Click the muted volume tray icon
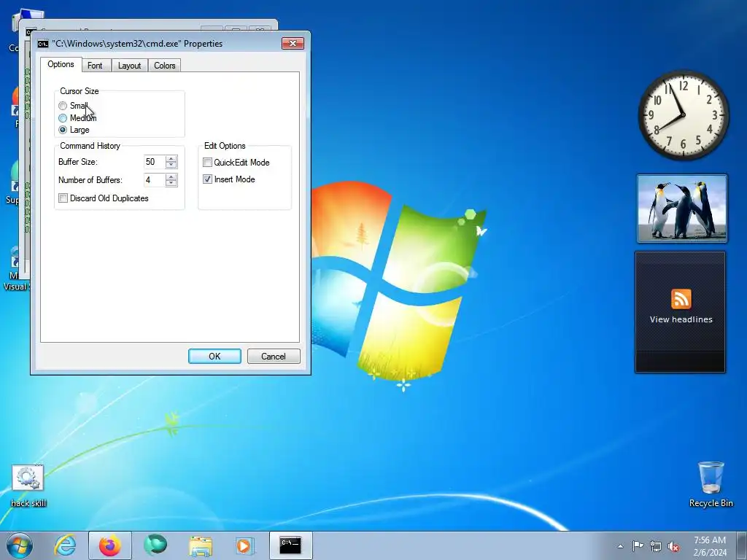Viewport: 747px width, 560px height. click(673, 547)
